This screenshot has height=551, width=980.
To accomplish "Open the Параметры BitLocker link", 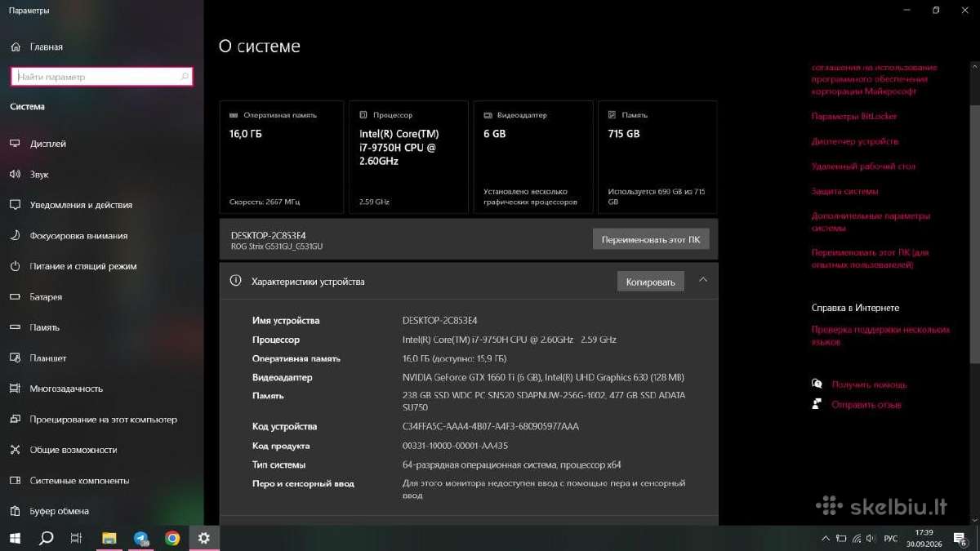I will point(854,117).
